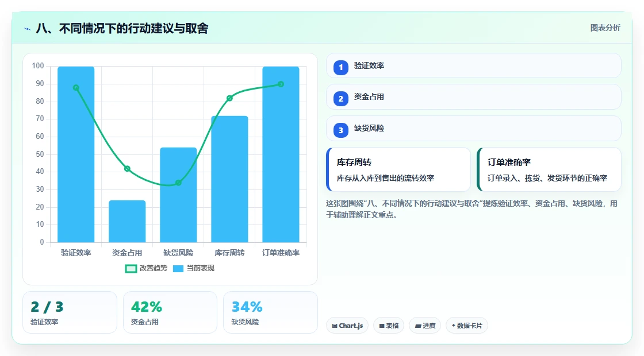Click the 50 y-axis value

pyautogui.click(x=40, y=154)
